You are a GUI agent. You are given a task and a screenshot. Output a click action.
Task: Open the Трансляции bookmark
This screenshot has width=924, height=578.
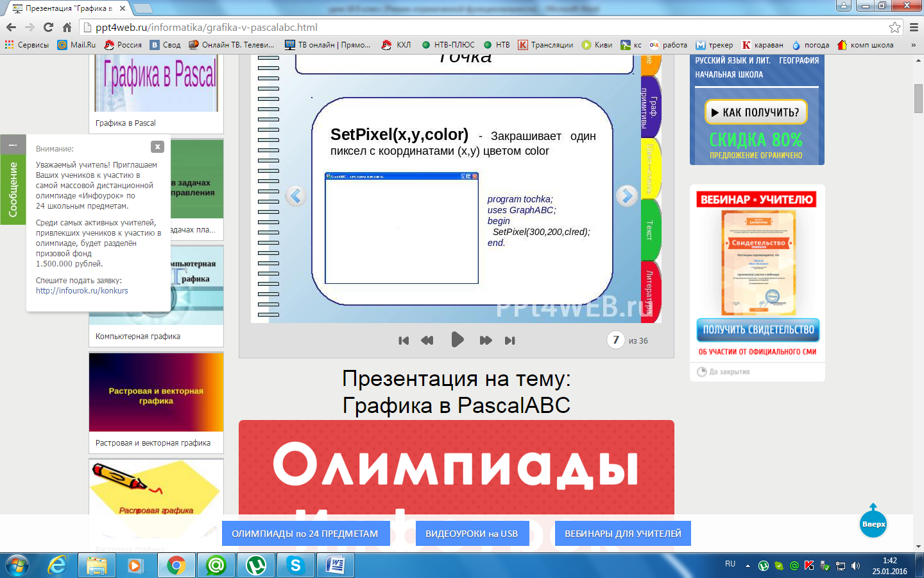click(546, 45)
